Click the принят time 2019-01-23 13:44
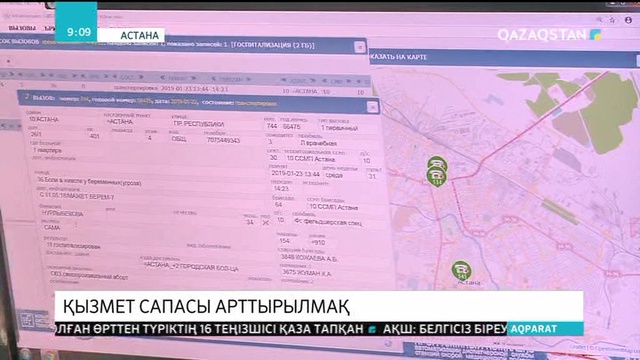The height and width of the screenshot is (360, 640). (296, 174)
